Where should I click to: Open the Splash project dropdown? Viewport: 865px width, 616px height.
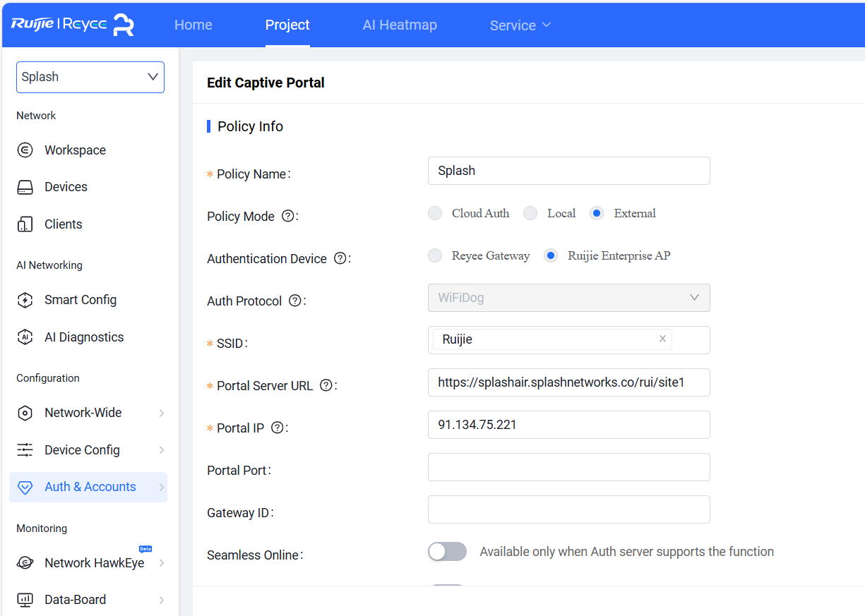point(90,77)
